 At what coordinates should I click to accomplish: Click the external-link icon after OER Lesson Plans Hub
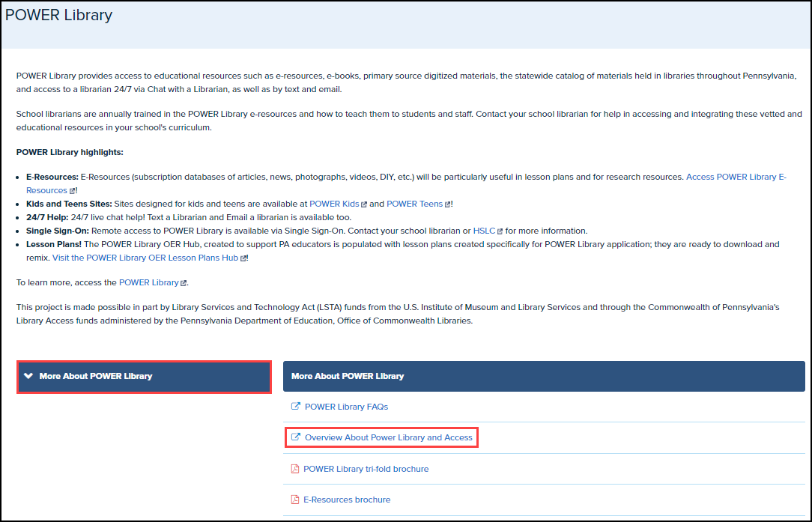[243, 258]
